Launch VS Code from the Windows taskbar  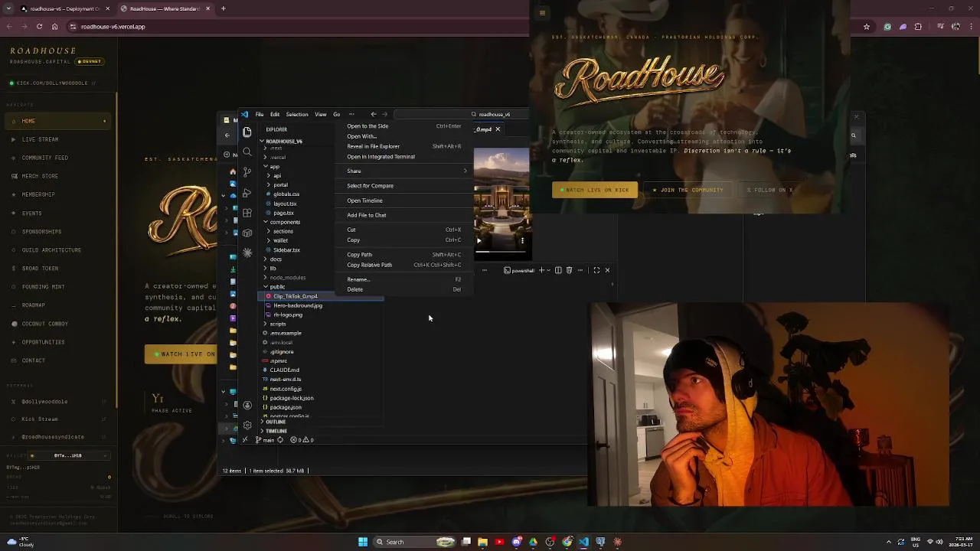tap(584, 542)
